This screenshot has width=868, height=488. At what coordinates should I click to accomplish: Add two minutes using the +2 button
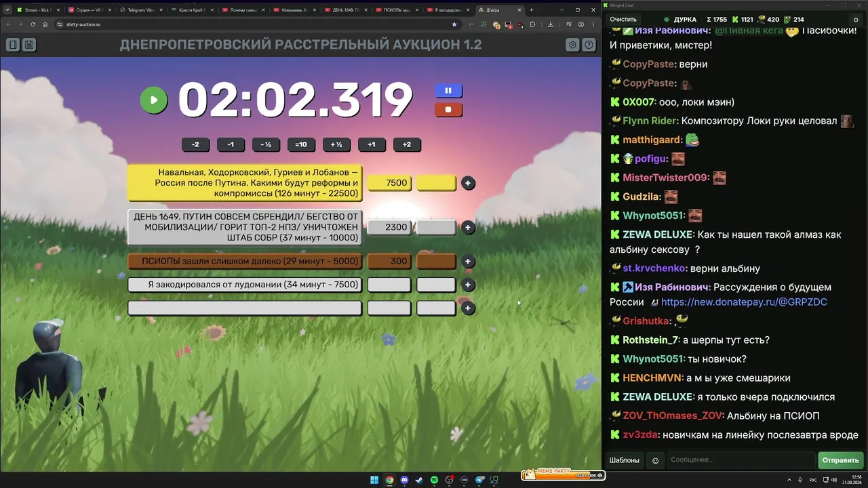[407, 144]
